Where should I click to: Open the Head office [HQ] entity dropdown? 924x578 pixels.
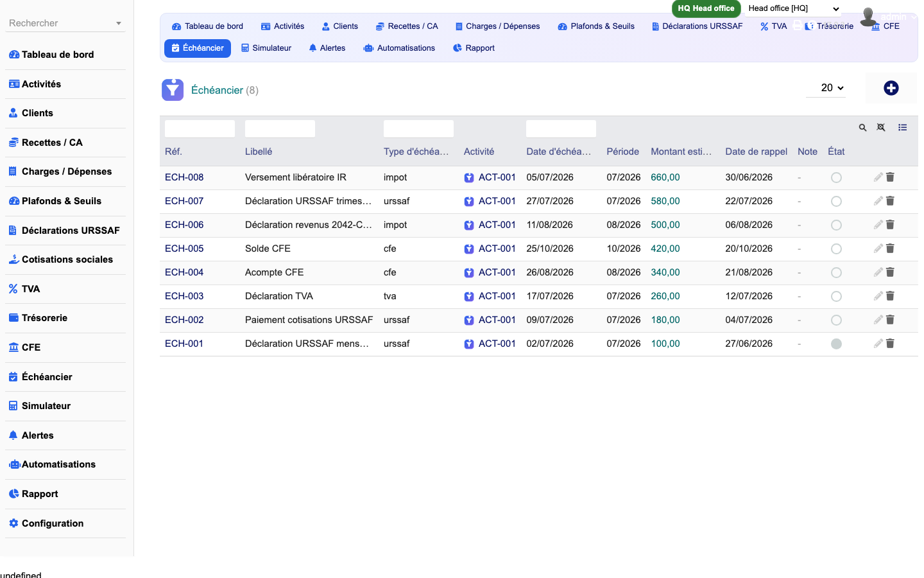click(793, 8)
